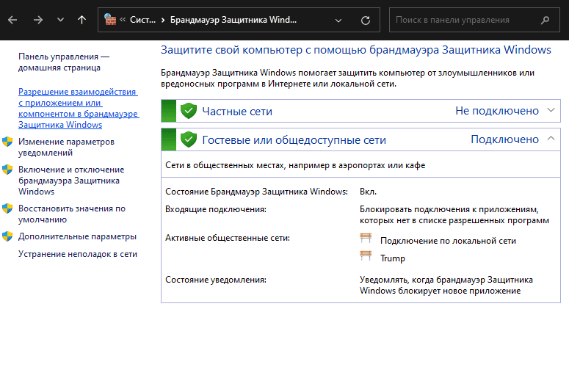
Task: Click the 'Trump' network name
Action: coord(393,258)
